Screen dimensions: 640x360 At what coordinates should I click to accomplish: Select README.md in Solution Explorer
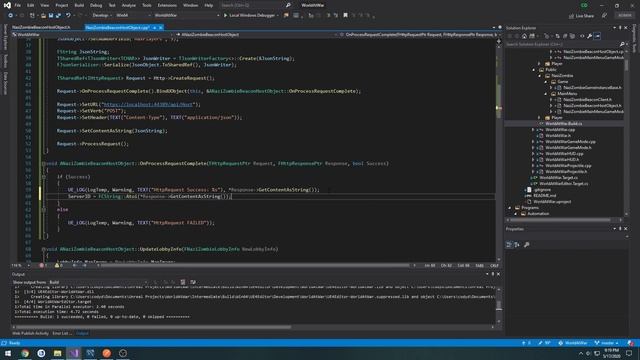(x=544, y=196)
